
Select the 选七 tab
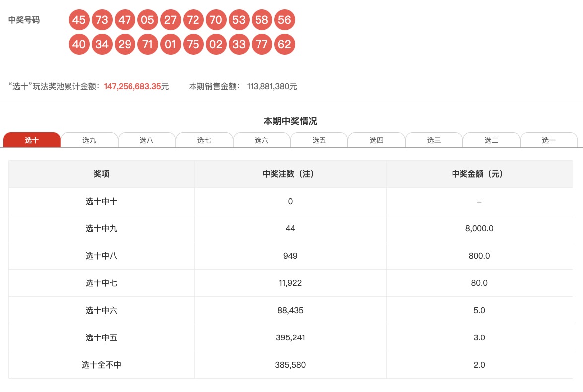coord(204,140)
